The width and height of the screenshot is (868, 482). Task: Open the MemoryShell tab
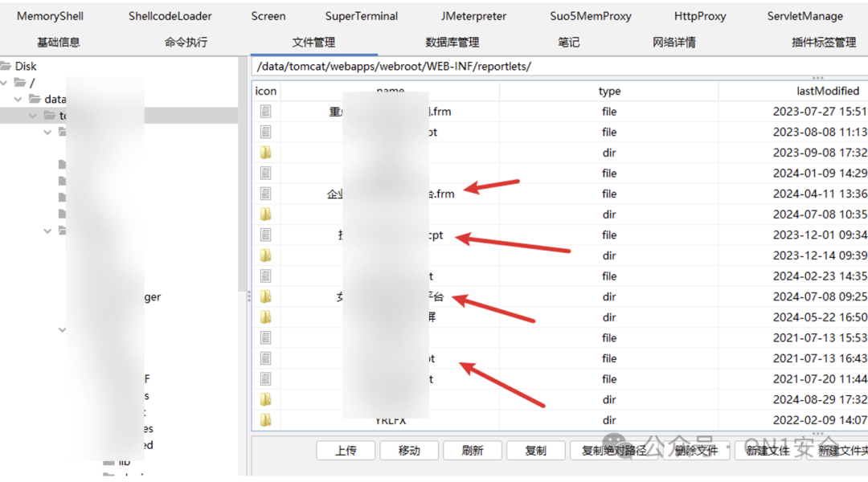click(50, 16)
